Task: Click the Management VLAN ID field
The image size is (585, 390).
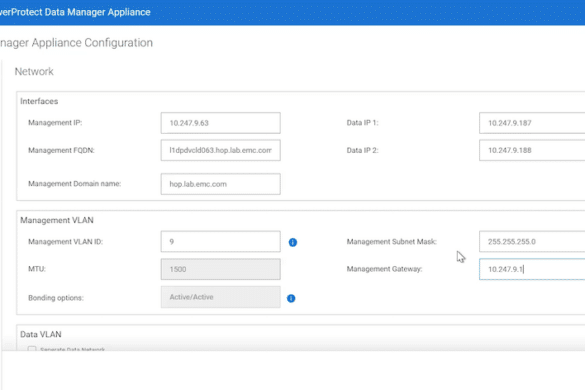Action: (220, 241)
